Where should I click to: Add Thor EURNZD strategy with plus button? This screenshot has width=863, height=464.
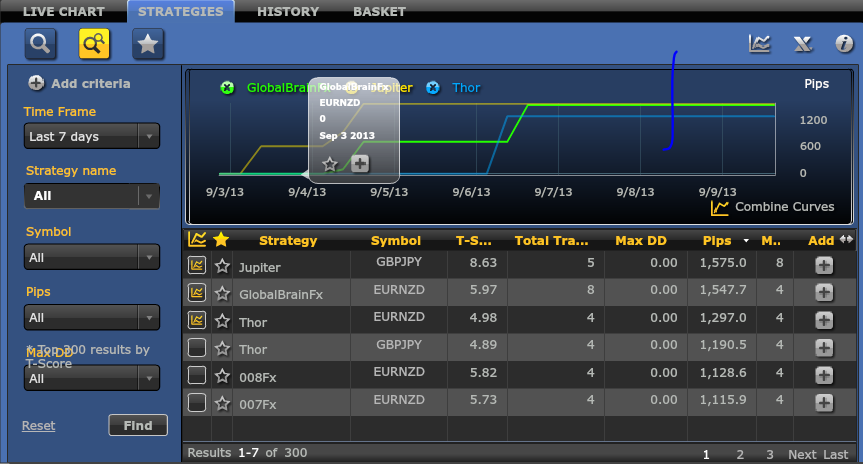click(824, 320)
